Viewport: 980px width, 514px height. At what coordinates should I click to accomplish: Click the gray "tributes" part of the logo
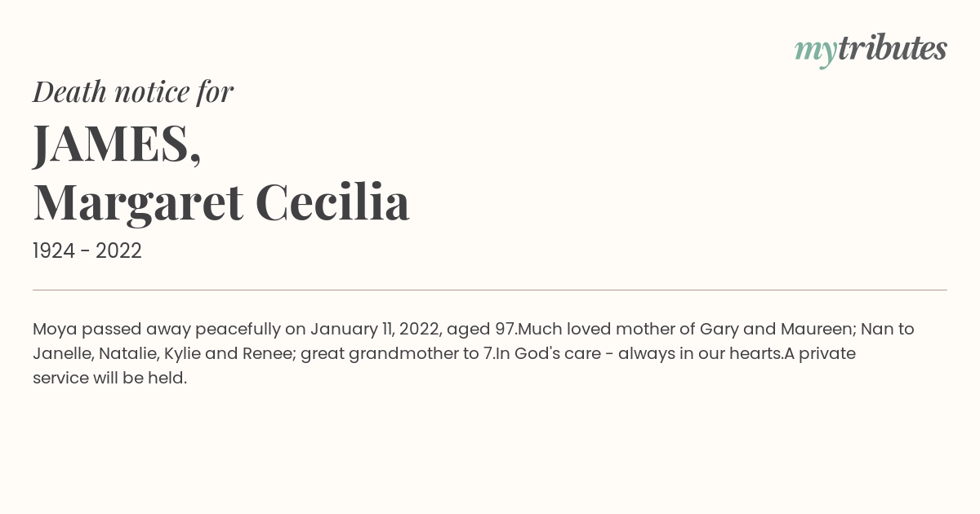[893, 48]
